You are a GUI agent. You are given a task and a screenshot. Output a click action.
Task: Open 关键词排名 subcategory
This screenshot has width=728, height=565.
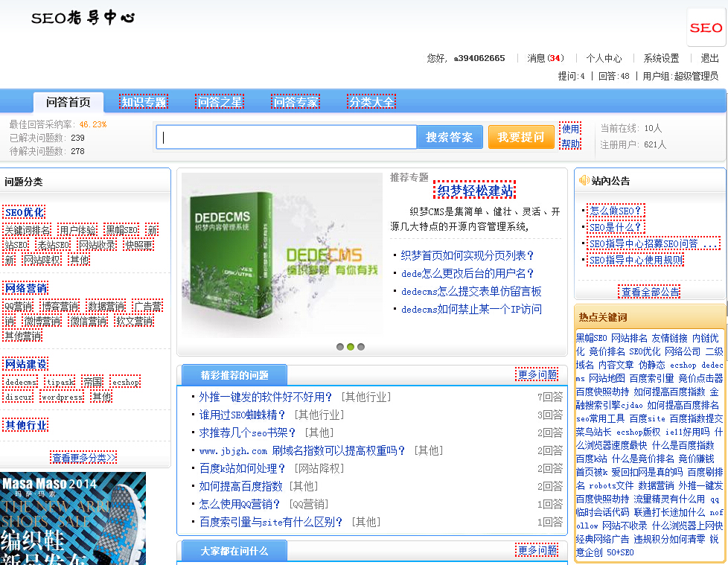[27, 230]
